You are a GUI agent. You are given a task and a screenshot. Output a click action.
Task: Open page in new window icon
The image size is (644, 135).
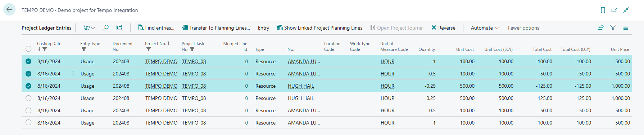pyautogui.click(x=614, y=10)
